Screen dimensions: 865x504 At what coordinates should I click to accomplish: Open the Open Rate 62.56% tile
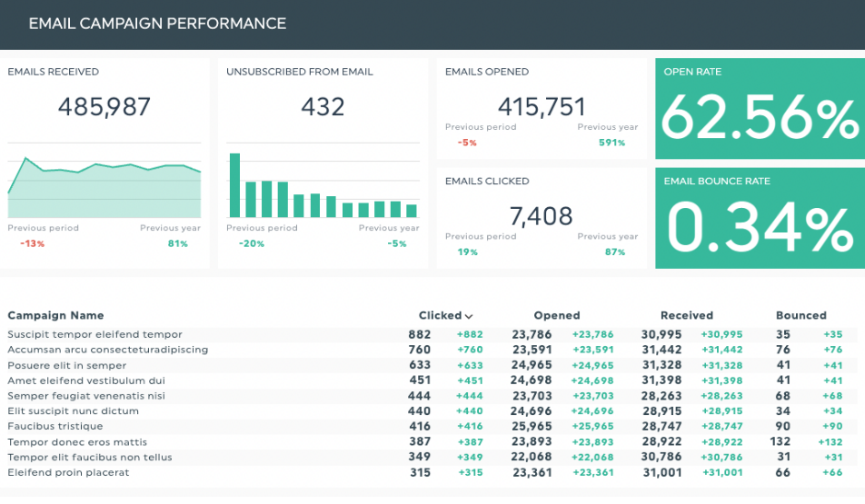point(760,109)
